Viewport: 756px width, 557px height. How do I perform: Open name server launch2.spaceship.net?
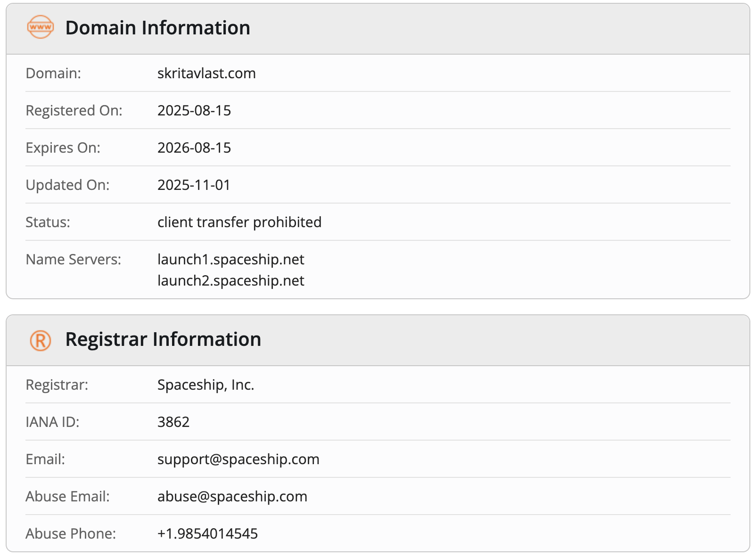click(230, 281)
